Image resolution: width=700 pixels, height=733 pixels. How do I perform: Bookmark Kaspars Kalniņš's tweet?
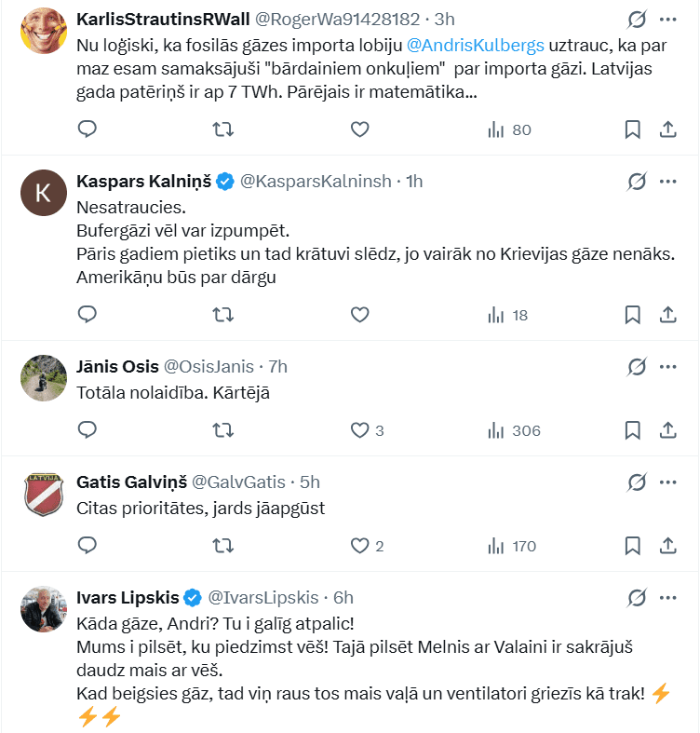pos(632,315)
